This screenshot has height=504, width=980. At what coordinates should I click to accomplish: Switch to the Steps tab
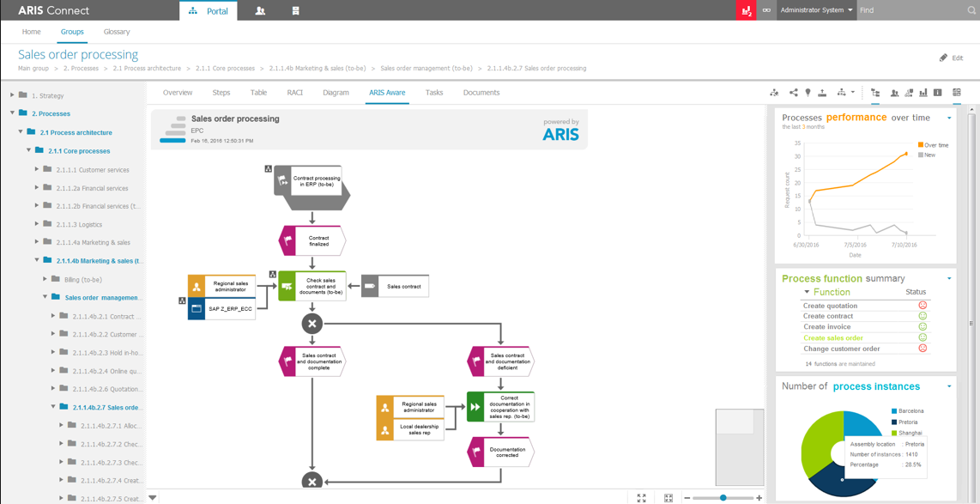click(x=221, y=93)
